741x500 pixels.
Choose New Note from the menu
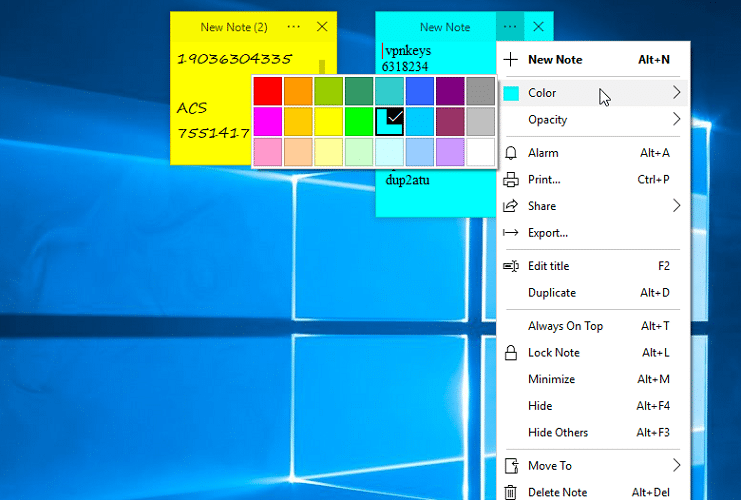(x=593, y=60)
